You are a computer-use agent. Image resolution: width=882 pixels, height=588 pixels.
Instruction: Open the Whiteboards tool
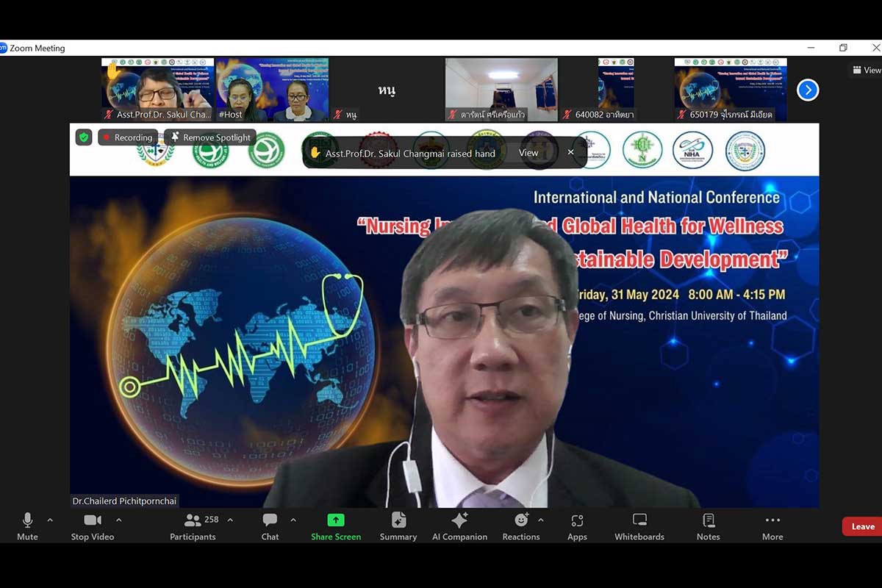coord(639,526)
